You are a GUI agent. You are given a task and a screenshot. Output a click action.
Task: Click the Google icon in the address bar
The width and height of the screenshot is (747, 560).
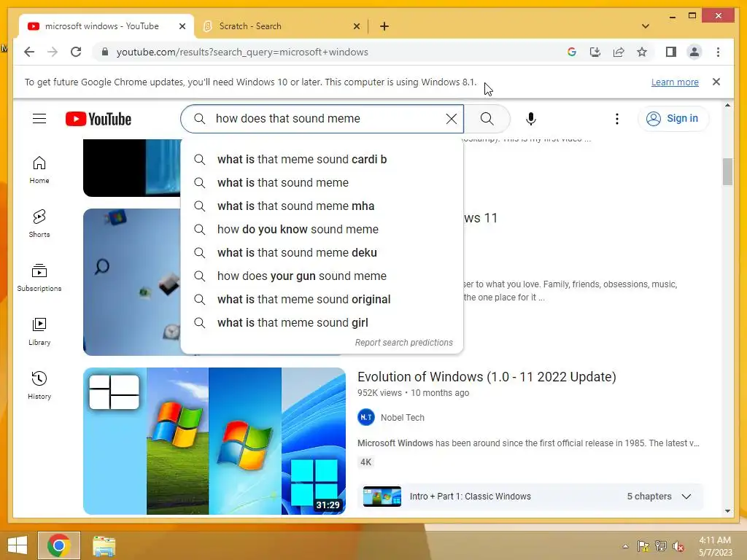(572, 52)
